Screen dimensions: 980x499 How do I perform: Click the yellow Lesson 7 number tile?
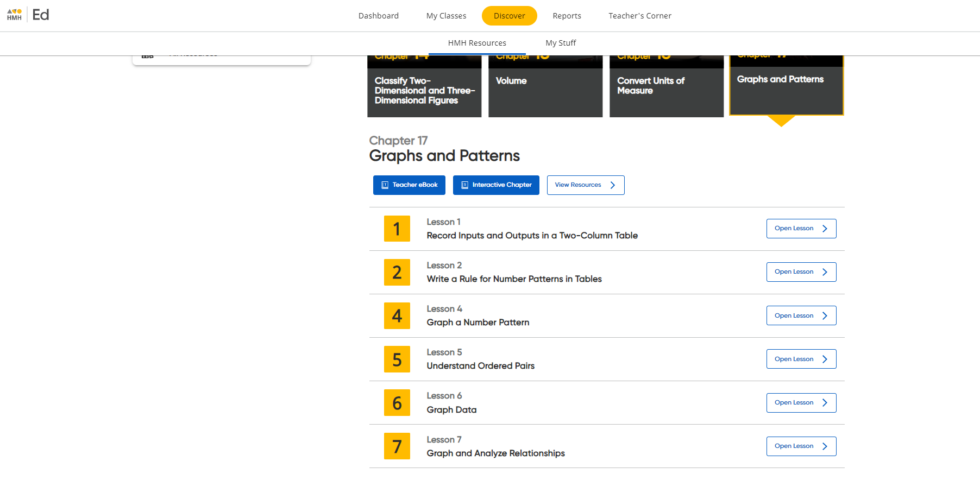coord(397,446)
